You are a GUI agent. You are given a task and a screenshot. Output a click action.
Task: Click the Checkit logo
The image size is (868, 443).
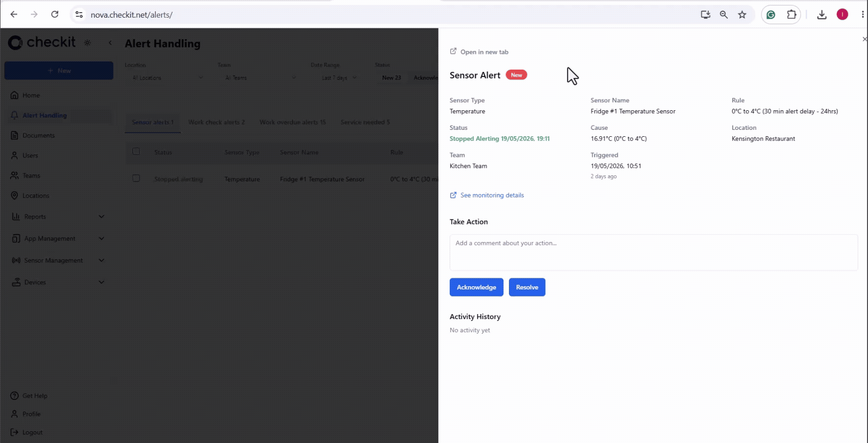(42, 43)
